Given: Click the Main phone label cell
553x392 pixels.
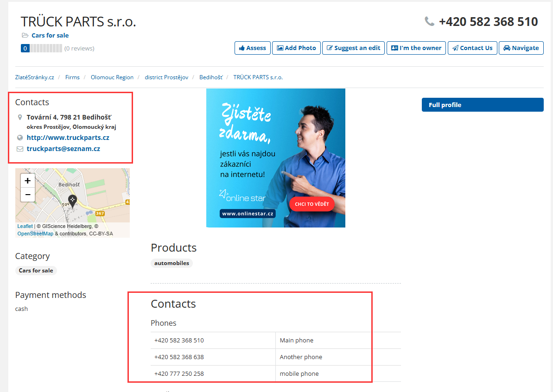Looking at the screenshot, I should [x=338, y=340].
